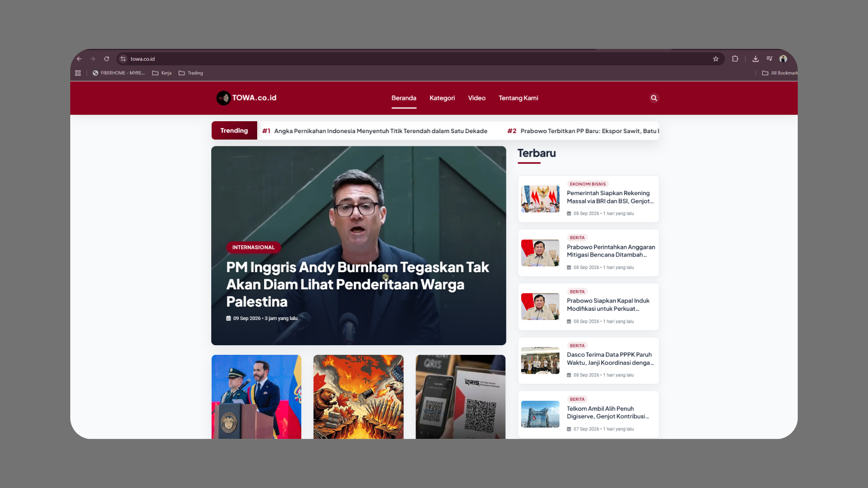Open the PM Inggris Andy Burnham headline
The image size is (868, 488).
(358, 284)
